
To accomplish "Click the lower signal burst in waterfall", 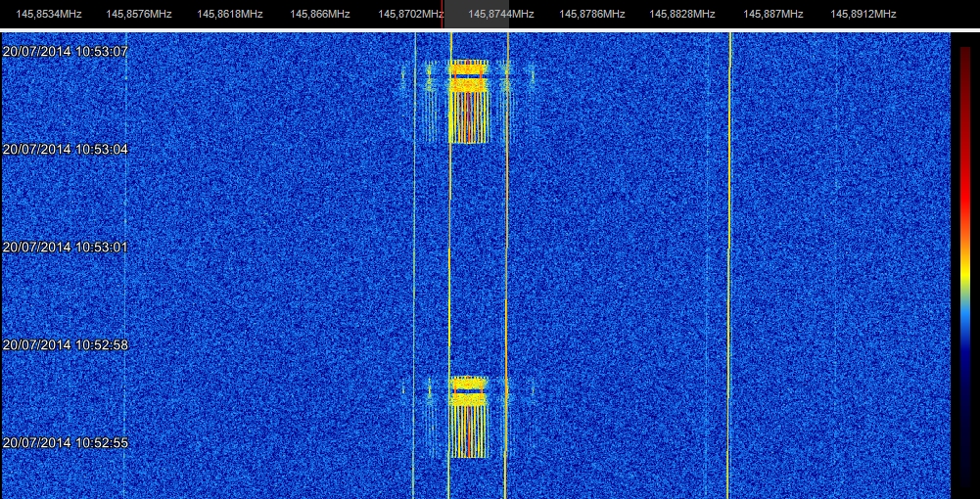I will [x=468, y=416].
